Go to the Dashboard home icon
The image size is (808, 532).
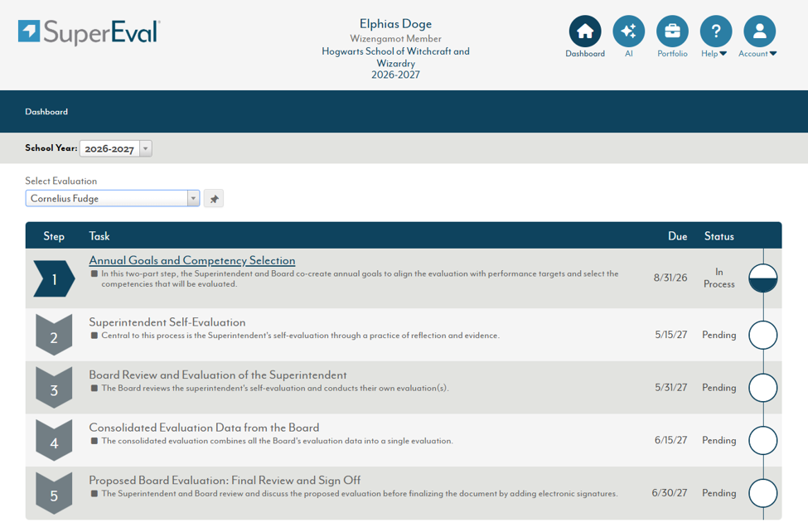585,31
